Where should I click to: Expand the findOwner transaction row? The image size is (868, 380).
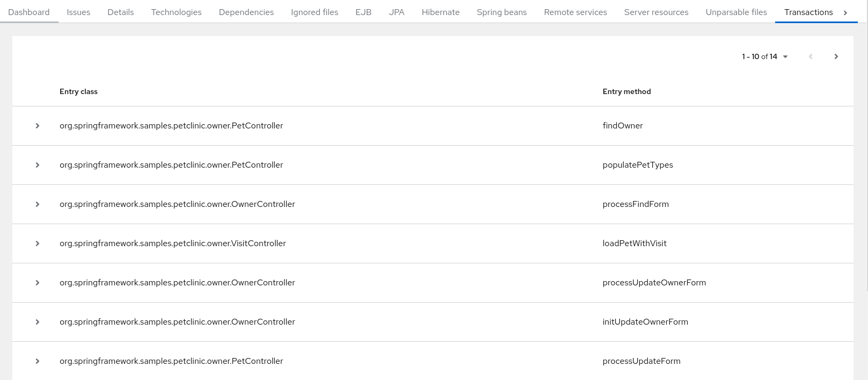pos(38,126)
